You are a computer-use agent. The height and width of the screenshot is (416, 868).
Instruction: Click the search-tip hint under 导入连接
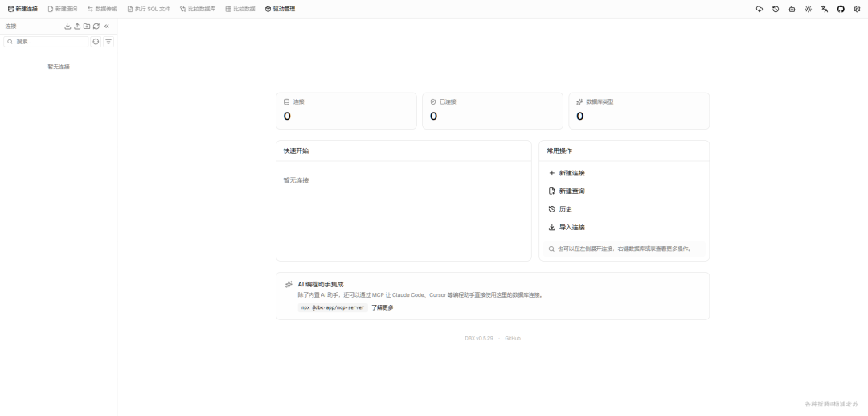pyautogui.click(x=624, y=249)
